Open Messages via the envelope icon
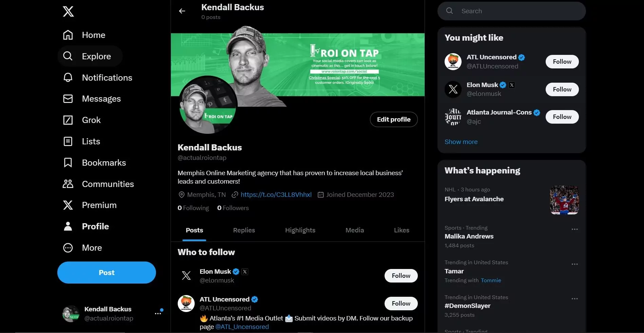Image resolution: width=644 pixels, height=333 pixels. 68,99
